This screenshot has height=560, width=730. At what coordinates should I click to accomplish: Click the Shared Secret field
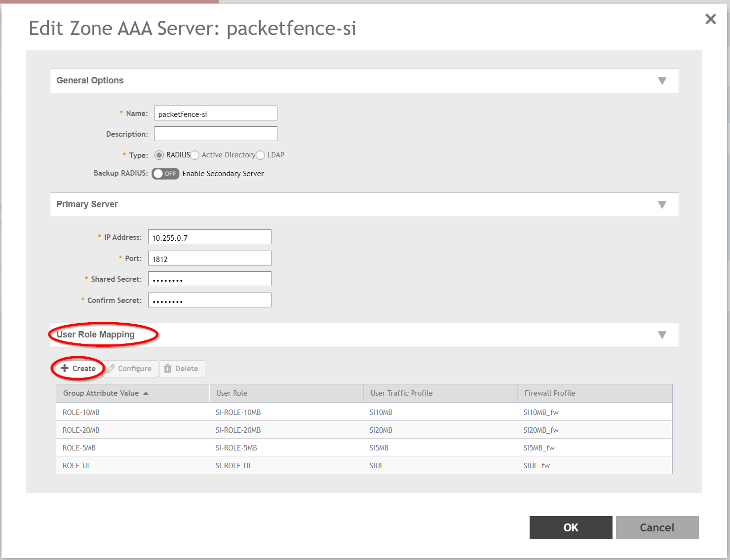click(x=209, y=278)
